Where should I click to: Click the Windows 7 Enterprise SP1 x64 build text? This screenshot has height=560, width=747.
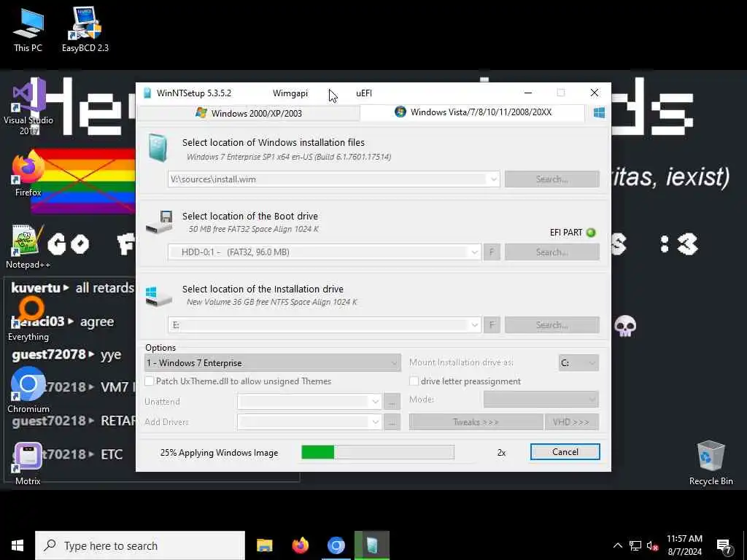pyautogui.click(x=289, y=157)
